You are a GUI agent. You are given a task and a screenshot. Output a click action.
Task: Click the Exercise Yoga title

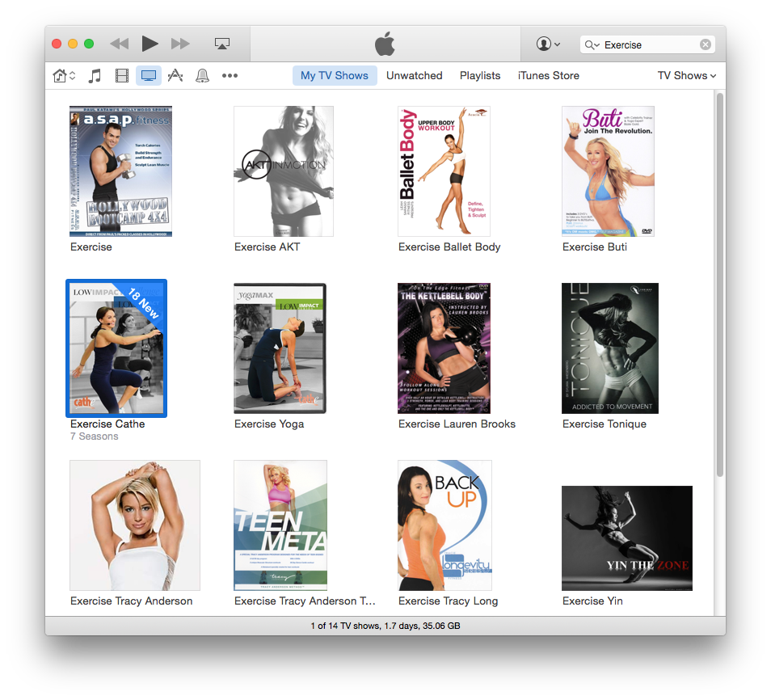269,424
